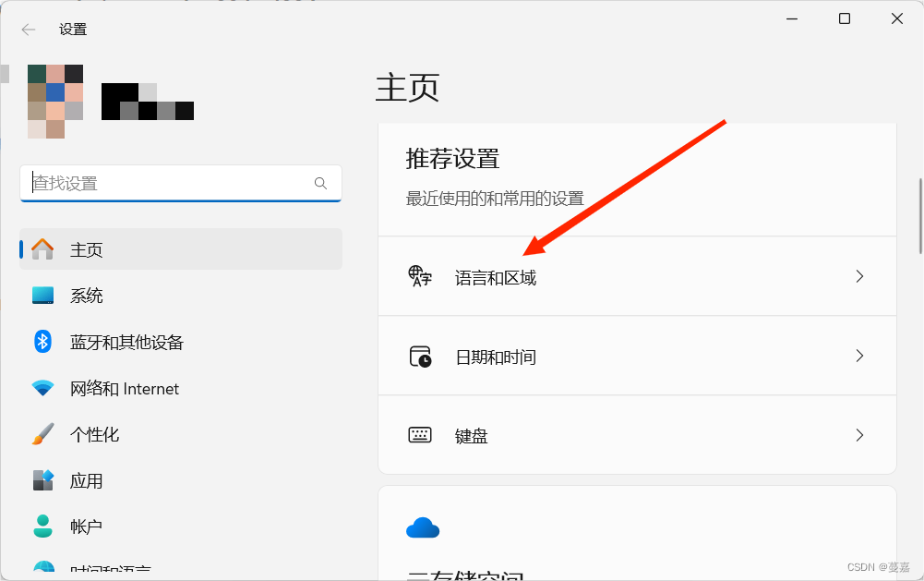Click the home icon next to 主页
The image size is (924, 581).
(x=42, y=249)
